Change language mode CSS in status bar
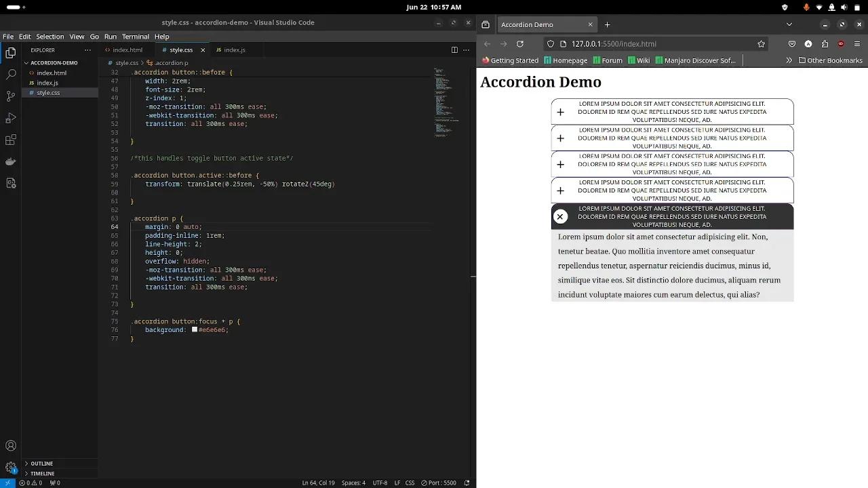Screen dimensions: 868x488 (x=410, y=483)
